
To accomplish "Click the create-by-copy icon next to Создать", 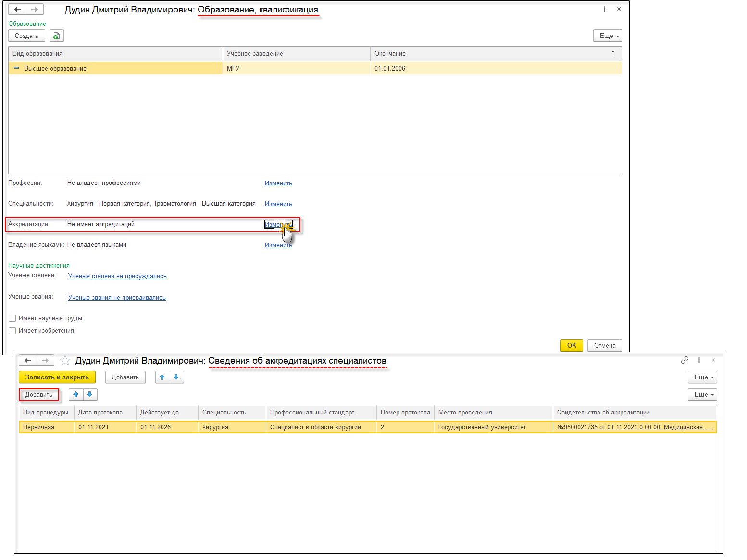I will pos(57,36).
